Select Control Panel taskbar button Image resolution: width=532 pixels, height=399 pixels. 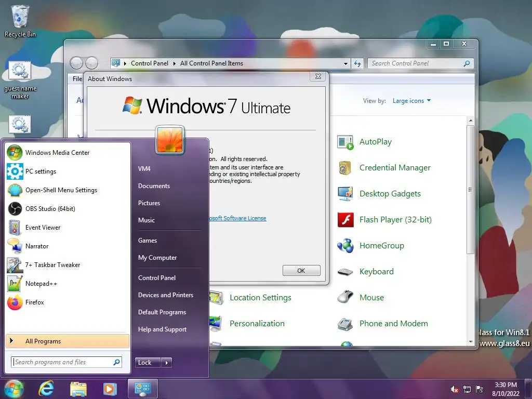click(142, 389)
